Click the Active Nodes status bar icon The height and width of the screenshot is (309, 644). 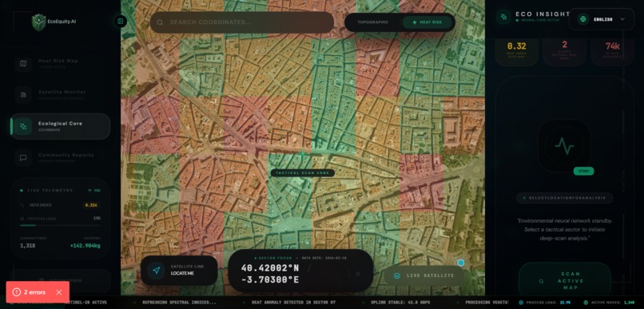pos(586,303)
